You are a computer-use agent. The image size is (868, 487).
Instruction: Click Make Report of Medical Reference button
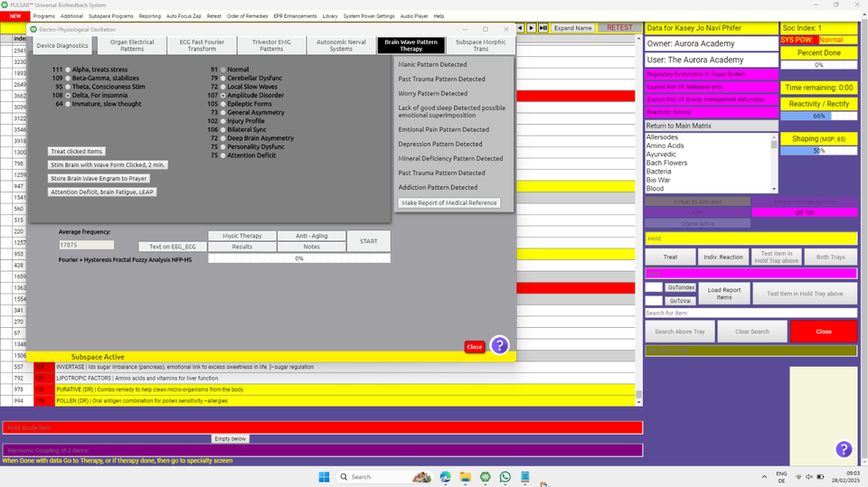point(449,203)
